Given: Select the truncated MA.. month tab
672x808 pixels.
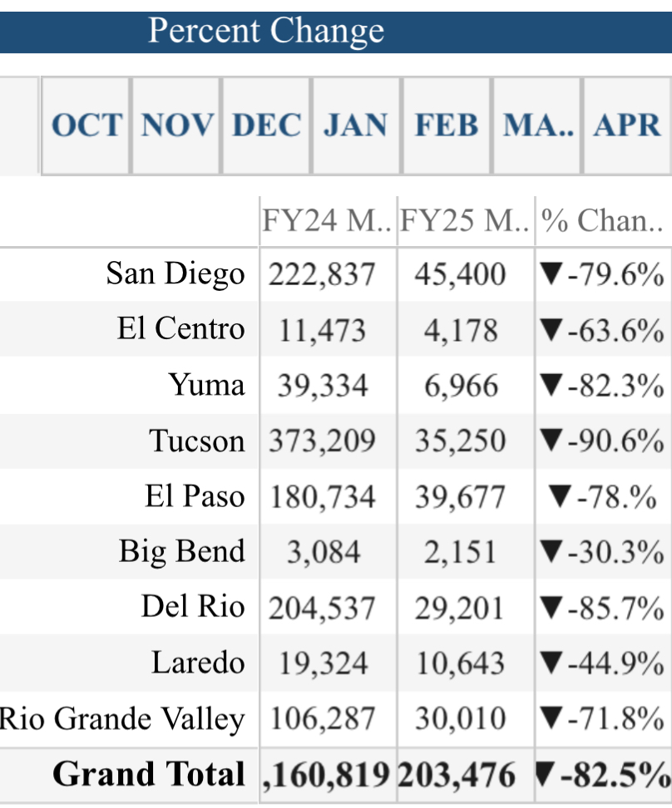Looking at the screenshot, I should 537,126.
